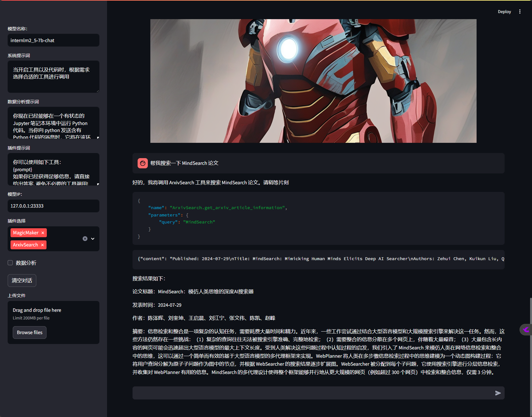The height and width of the screenshot is (417, 532).
Task: Click the Iron Man header image
Action: tap(313, 81)
